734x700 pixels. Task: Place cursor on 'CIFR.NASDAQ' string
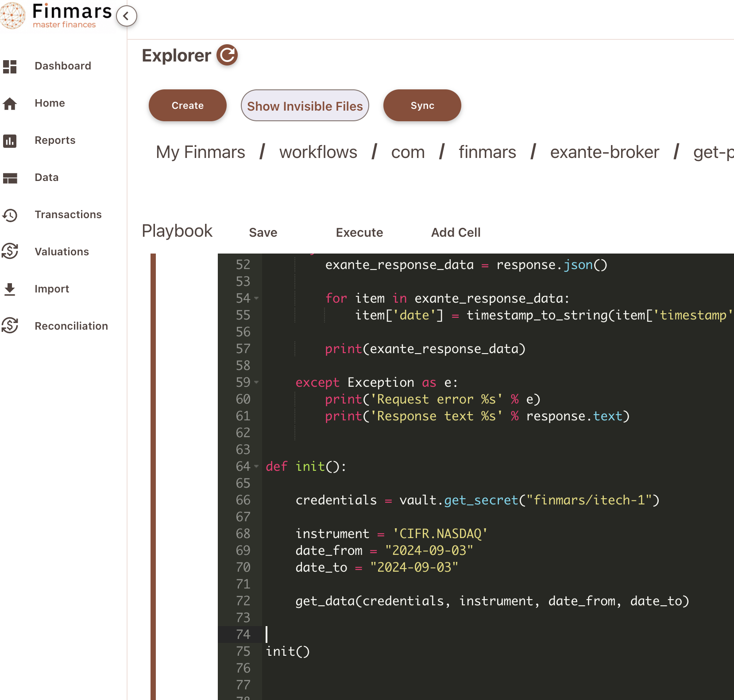tap(440, 534)
